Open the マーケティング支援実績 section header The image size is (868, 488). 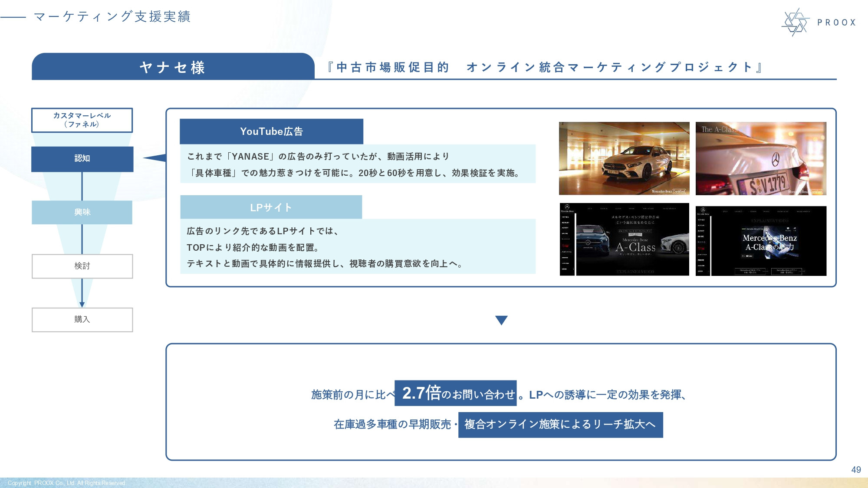tap(112, 16)
